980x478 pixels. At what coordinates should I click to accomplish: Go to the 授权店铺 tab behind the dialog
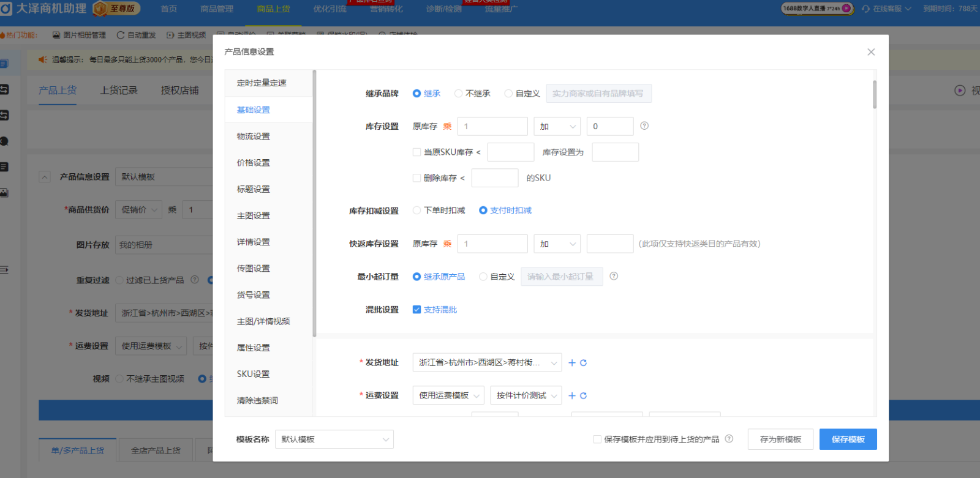[179, 91]
